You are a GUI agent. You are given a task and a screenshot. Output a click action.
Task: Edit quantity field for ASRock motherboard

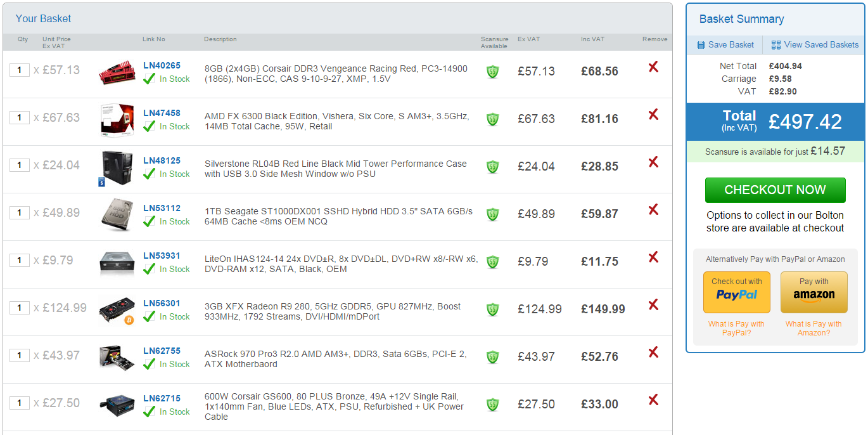coord(20,355)
